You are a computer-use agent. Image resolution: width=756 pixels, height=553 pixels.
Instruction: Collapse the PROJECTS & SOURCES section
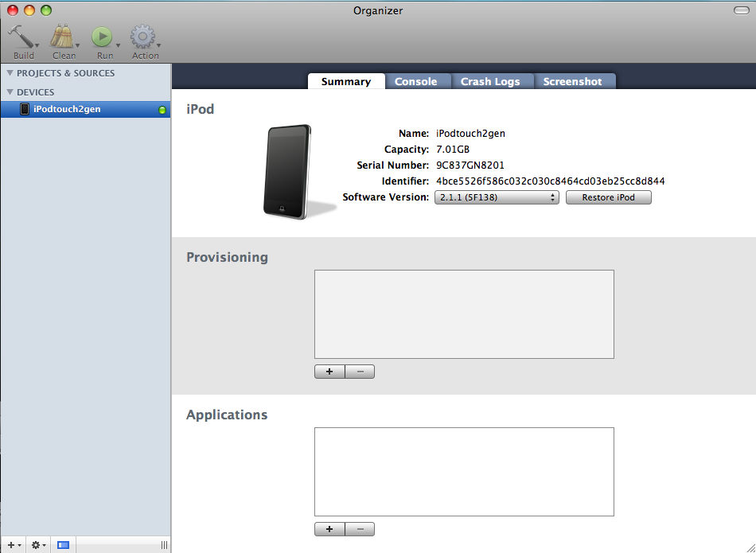click(x=10, y=72)
